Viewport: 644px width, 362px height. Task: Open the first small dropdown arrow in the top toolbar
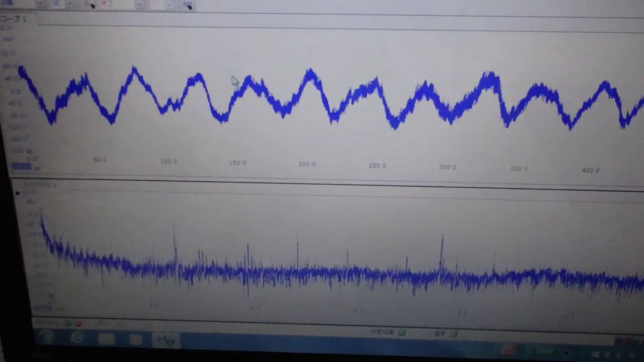40,3
